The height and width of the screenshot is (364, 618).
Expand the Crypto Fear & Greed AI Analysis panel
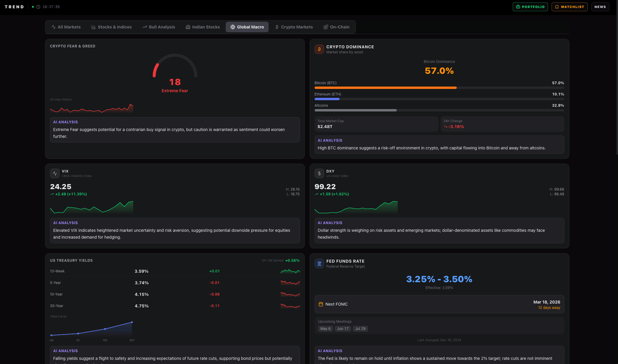(x=175, y=130)
